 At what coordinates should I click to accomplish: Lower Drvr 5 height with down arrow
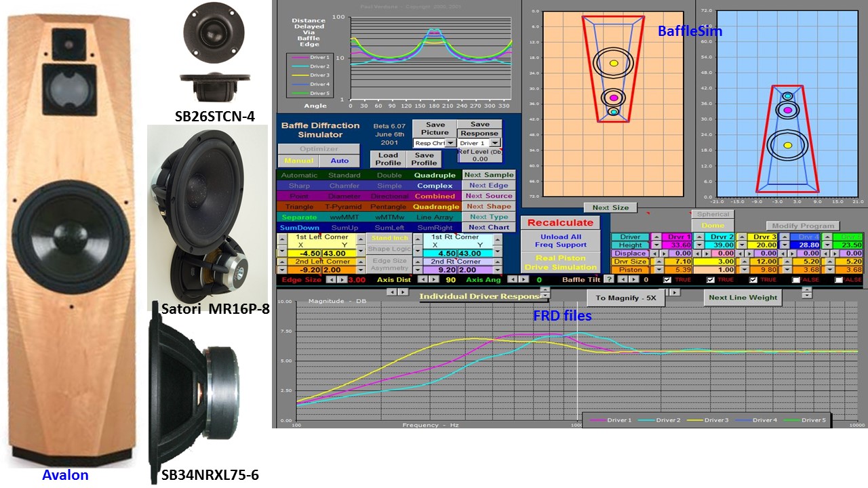tap(827, 245)
